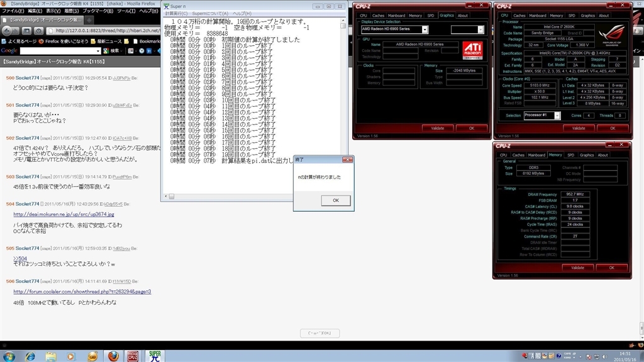Open About tab in Graphics CPU-Z window
The image size is (644, 362).
pyautogui.click(x=462, y=16)
